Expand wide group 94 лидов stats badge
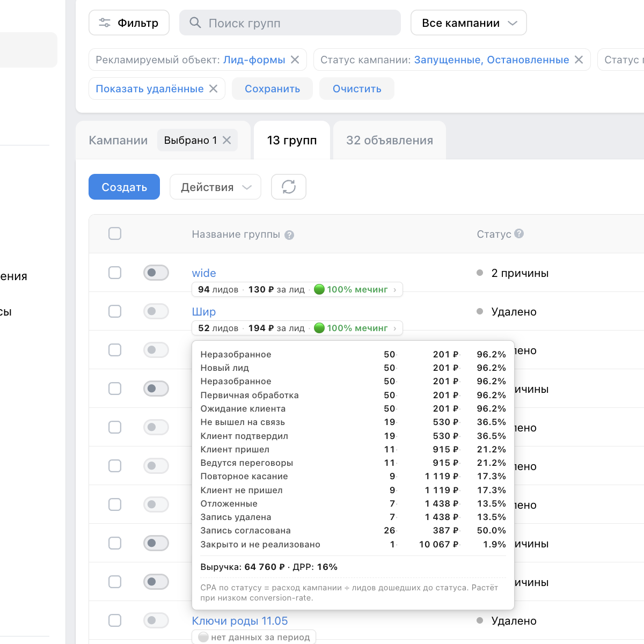This screenshot has height=644, width=644. click(x=297, y=289)
